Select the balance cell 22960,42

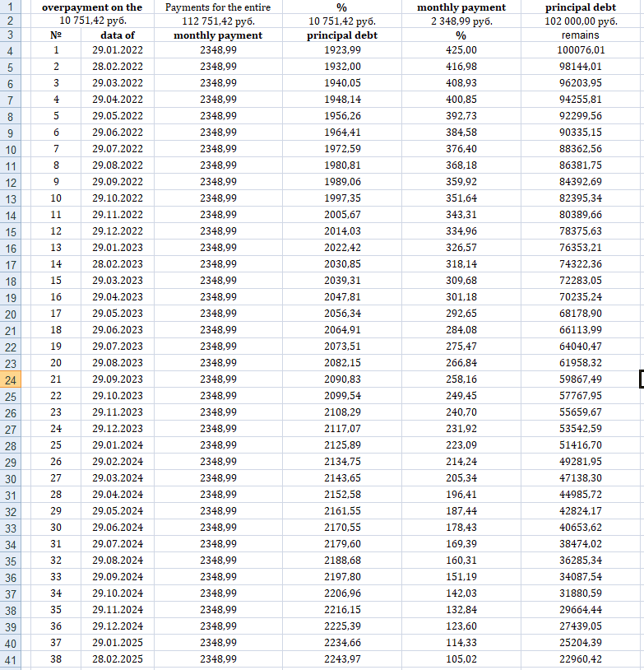(580, 659)
